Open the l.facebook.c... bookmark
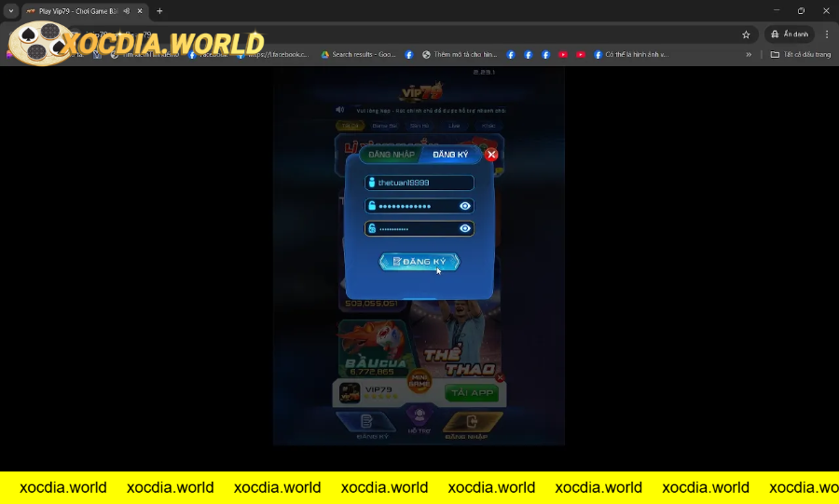Screen dimensions: 839x504 pos(273,55)
